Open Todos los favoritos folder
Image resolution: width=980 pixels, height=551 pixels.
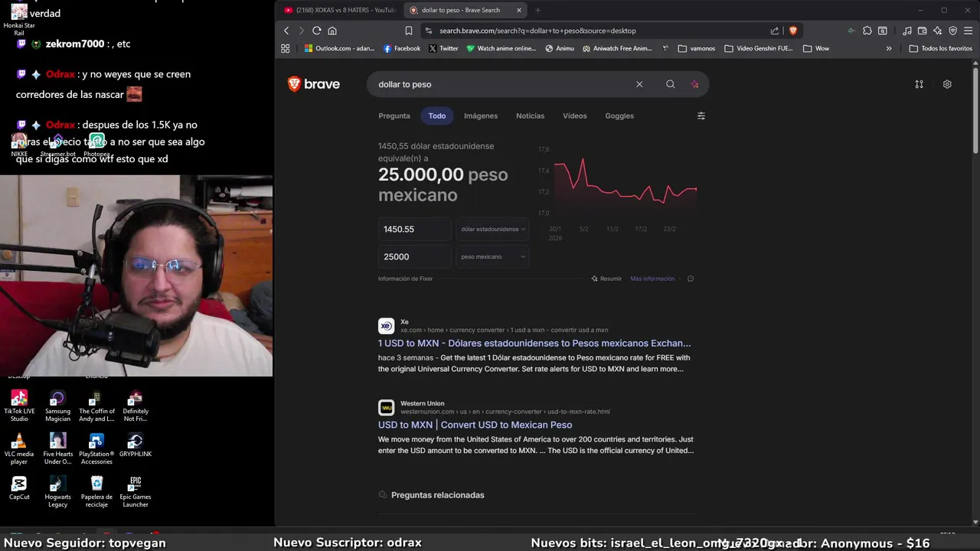coord(940,48)
